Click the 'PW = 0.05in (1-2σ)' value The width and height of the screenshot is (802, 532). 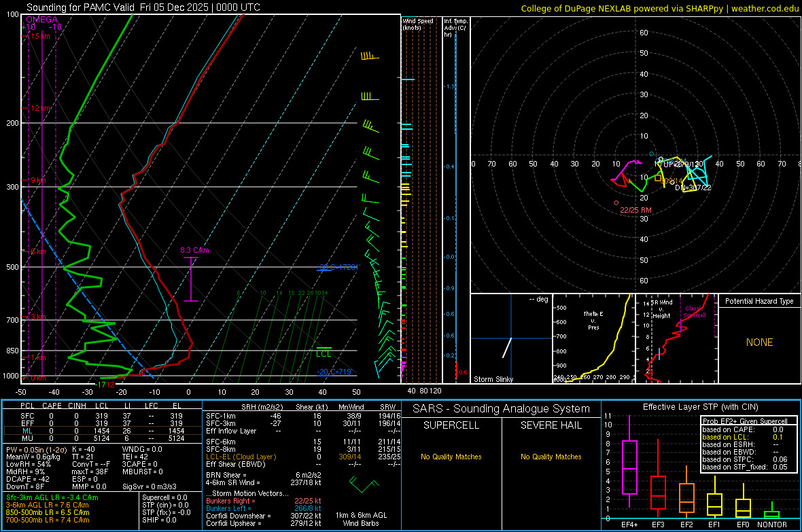pyautogui.click(x=36, y=449)
